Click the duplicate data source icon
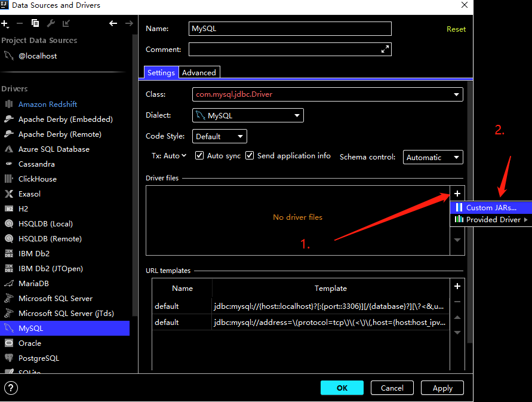Screen dimensions: 532x402 [35, 23]
